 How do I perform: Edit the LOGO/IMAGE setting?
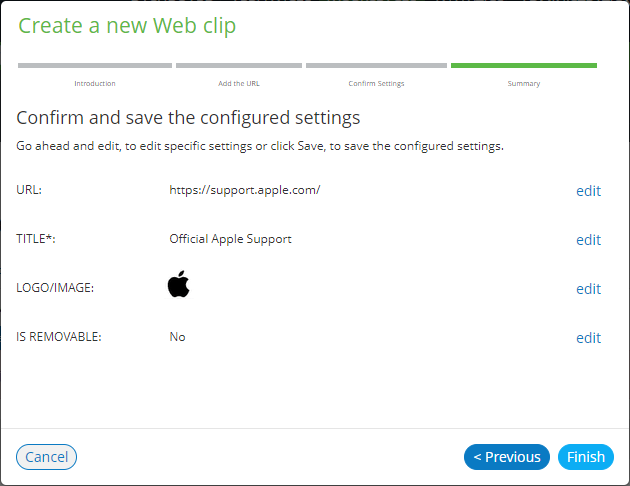pos(588,289)
